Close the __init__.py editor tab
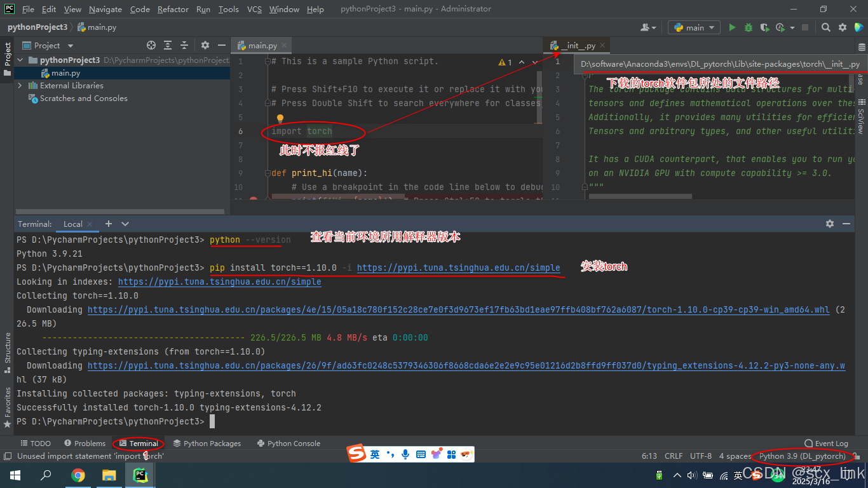 (x=603, y=45)
